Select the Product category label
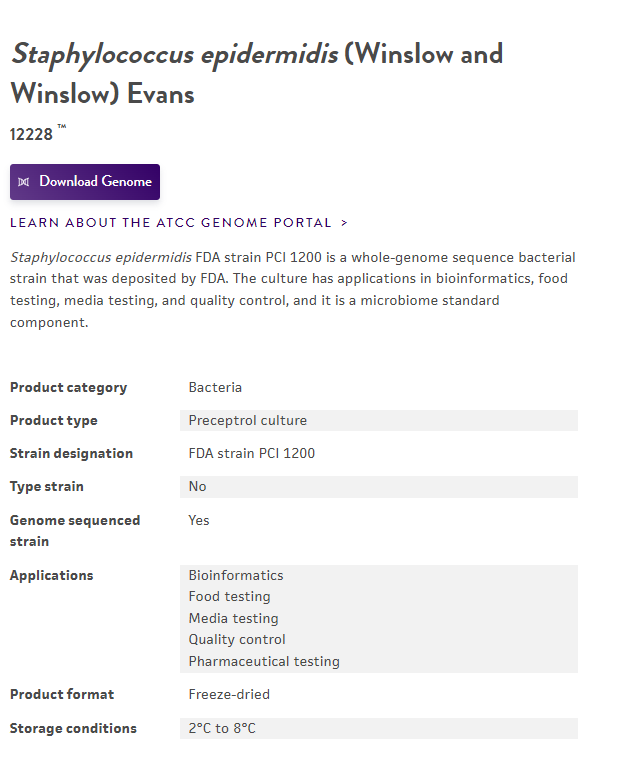 pyautogui.click(x=68, y=387)
